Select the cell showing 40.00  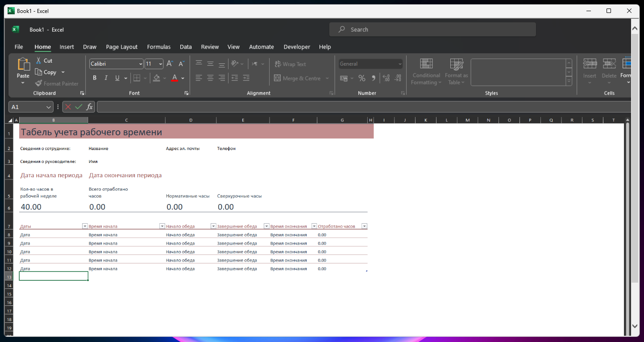tap(54, 207)
